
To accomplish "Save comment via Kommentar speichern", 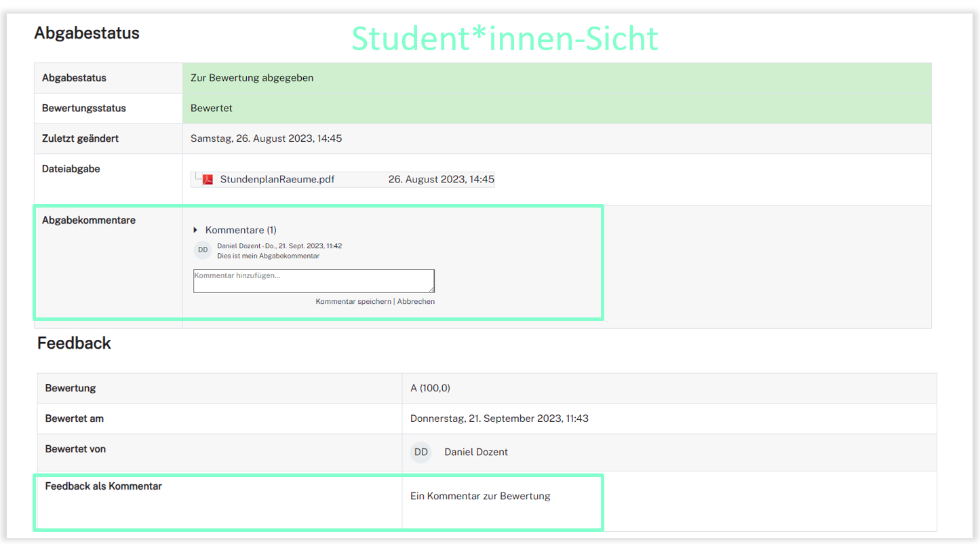I will point(353,301).
